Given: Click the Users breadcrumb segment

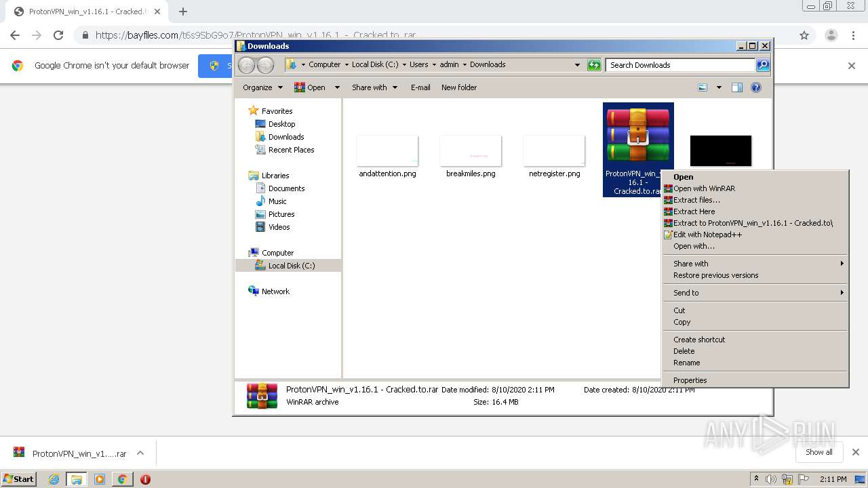Looking at the screenshot, I should click(x=418, y=64).
